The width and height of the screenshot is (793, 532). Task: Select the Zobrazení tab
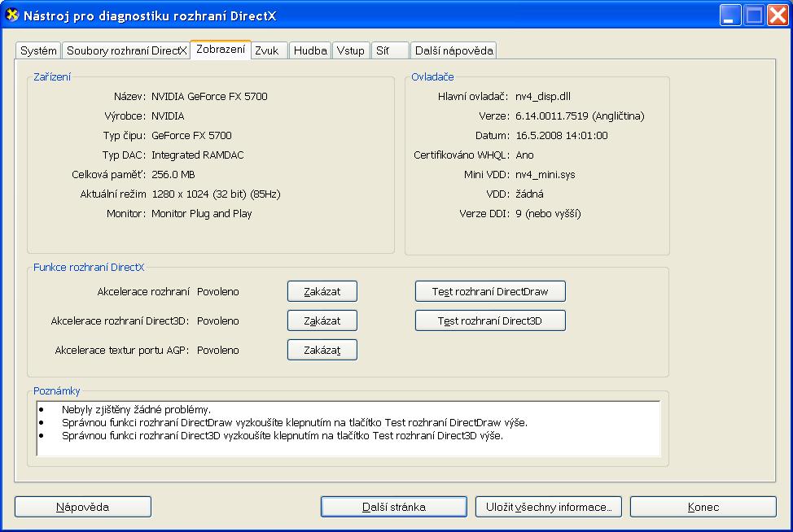point(221,50)
